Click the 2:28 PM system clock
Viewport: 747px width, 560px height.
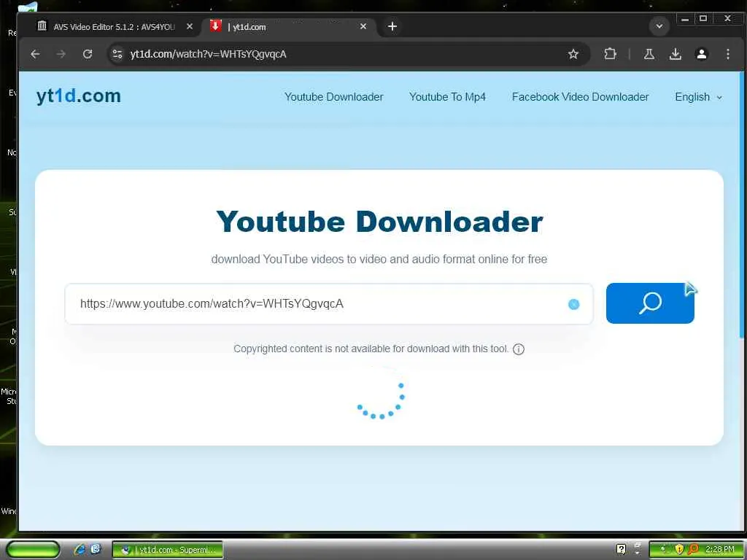pyautogui.click(x=720, y=550)
